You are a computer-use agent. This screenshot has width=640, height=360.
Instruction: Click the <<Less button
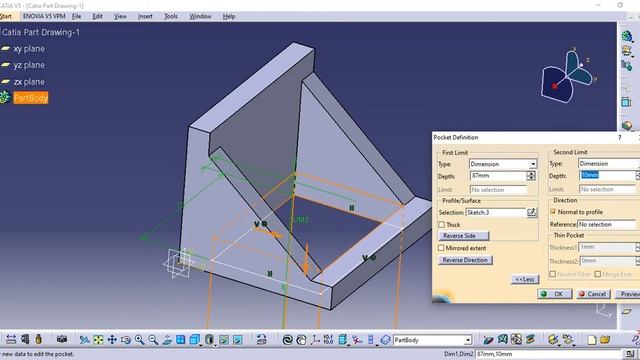click(x=525, y=280)
